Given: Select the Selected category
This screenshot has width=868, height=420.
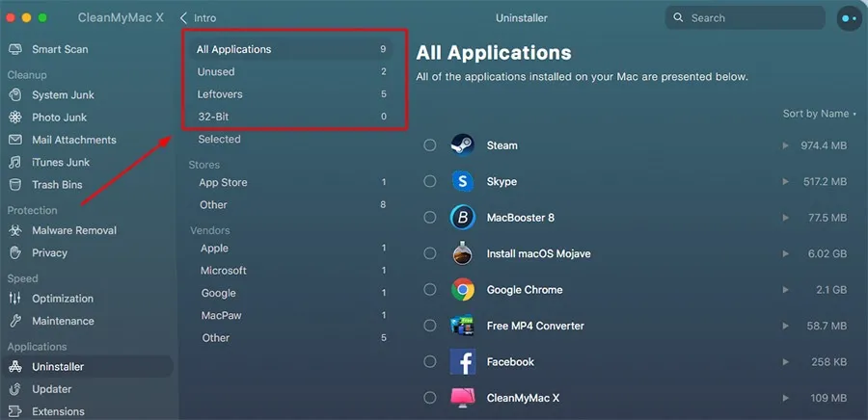Looking at the screenshot, I should coord(290,140).
